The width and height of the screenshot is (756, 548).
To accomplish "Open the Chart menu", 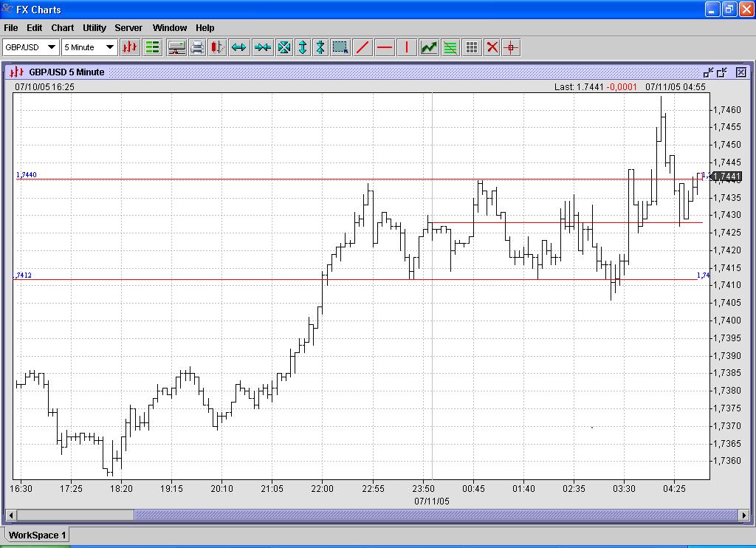I will coord(62,28).
